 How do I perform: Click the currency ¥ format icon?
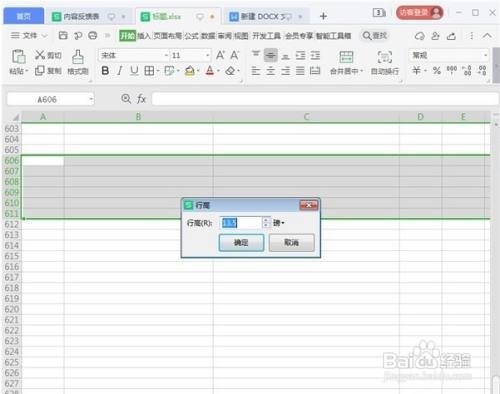point(416,70)
